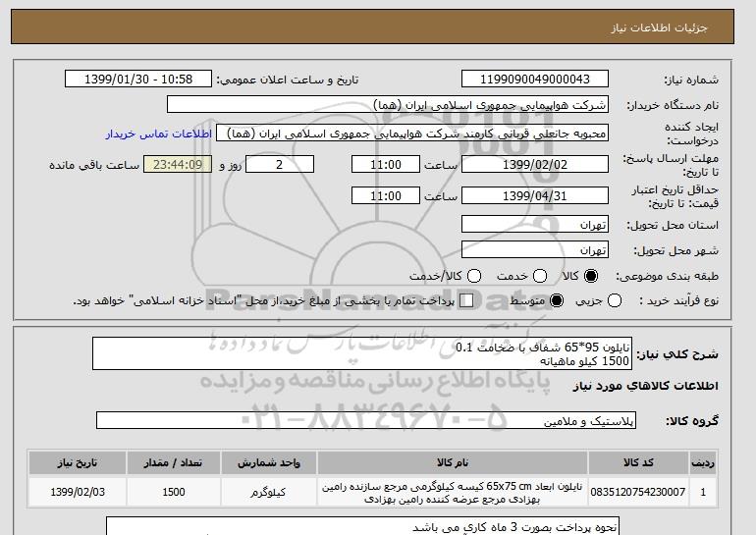
Task: Click the validity hour field next to 1399/04/31
Action: [x=386, y=195]
